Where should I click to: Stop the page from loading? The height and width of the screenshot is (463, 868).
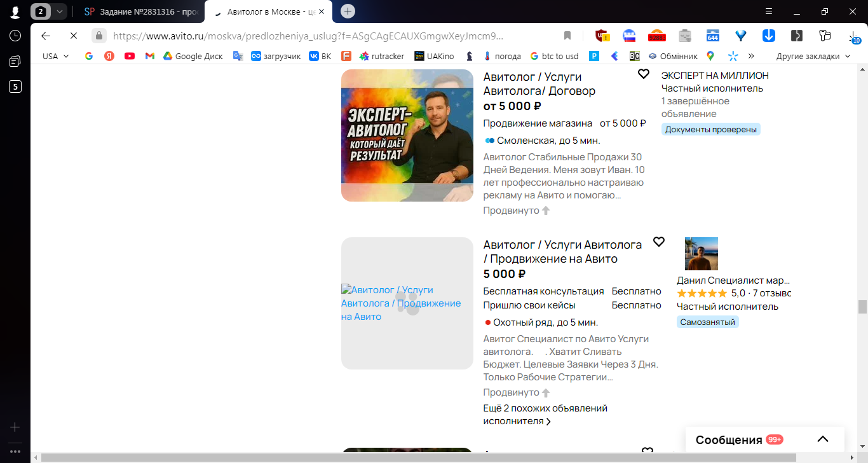[73, 36]
